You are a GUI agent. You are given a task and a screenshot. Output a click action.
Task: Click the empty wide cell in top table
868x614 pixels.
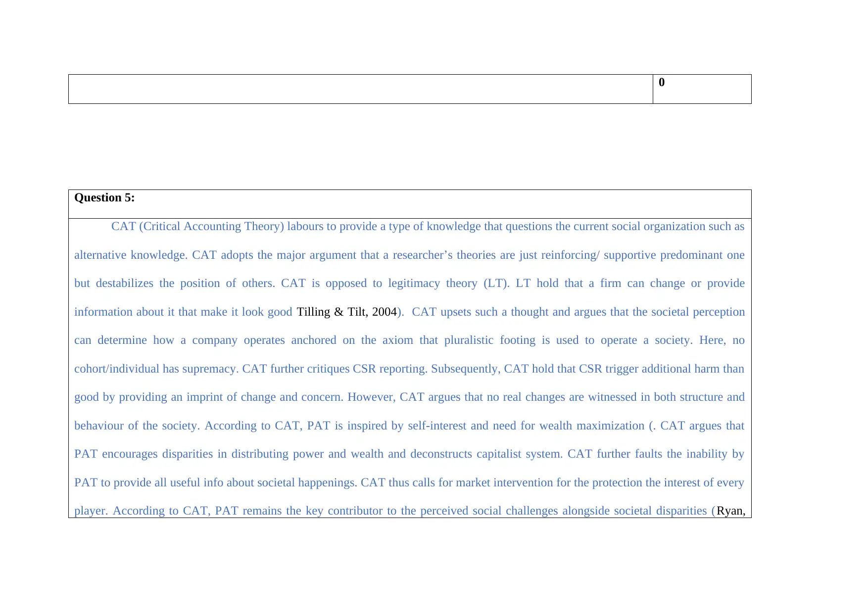point(360,89)
